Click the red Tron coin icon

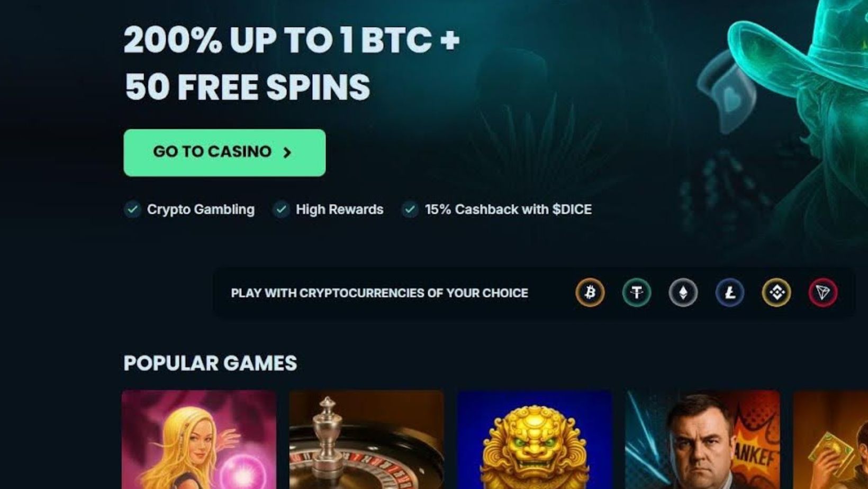pos(823,292)
